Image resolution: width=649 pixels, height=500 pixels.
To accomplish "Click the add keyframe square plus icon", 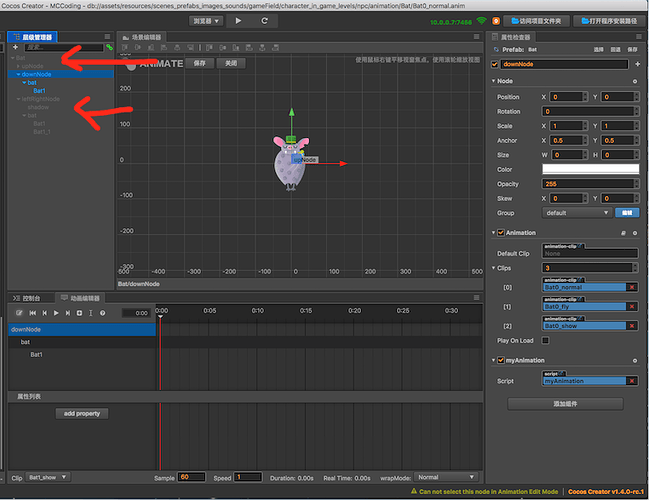I will (x=79, y=313).
